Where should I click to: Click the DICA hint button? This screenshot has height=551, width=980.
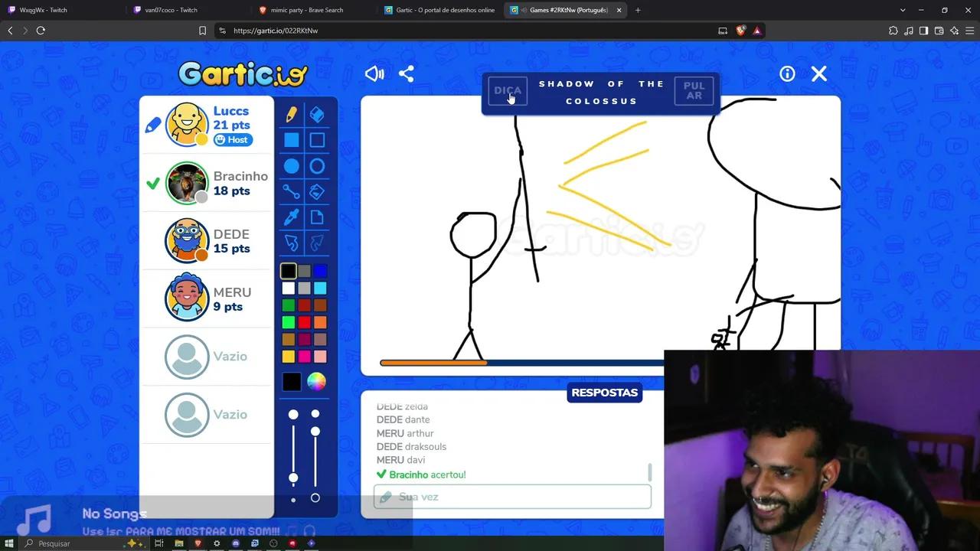pyautogui.click(x=507, y=90)
